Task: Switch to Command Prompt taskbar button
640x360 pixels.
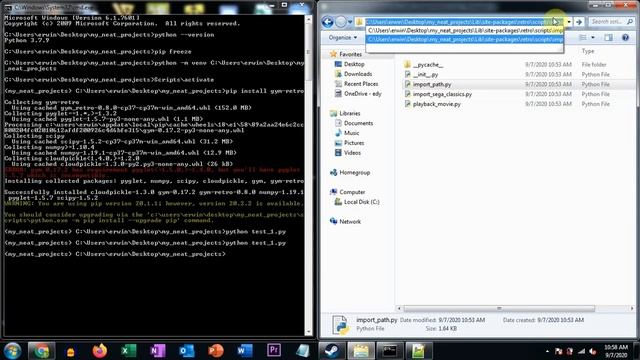Action: (x=389, y=351)
